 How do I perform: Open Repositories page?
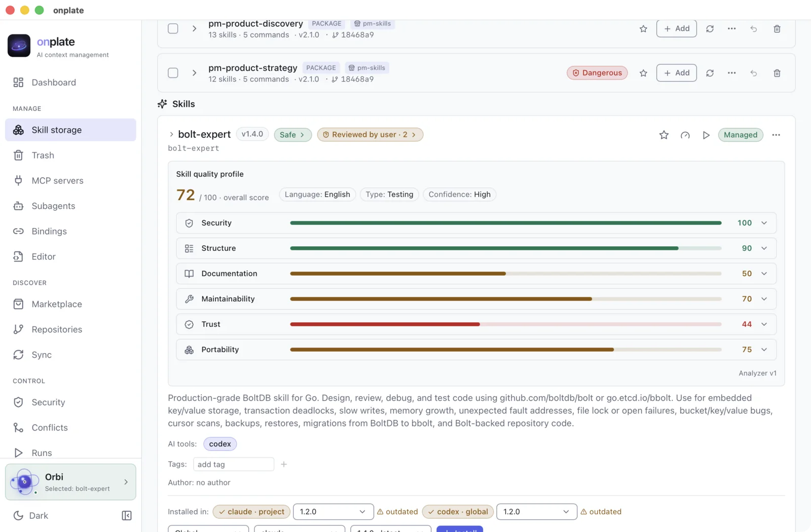[x=70, y=329]
